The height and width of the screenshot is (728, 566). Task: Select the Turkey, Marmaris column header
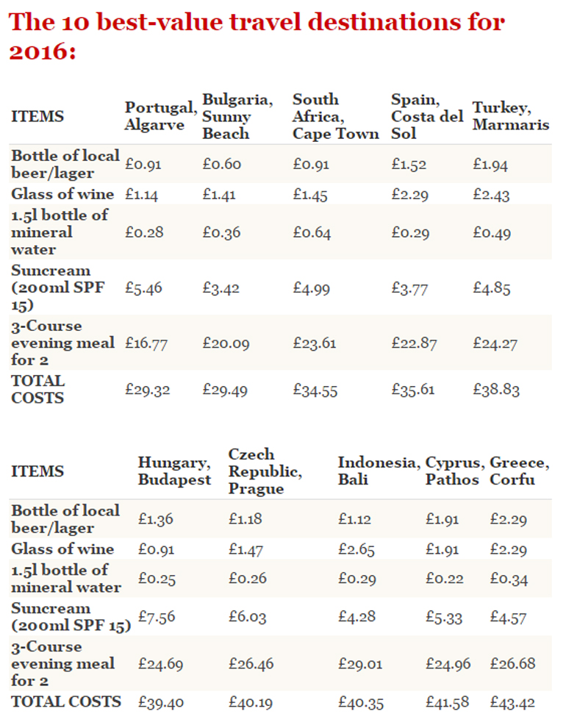pos(510,116)
